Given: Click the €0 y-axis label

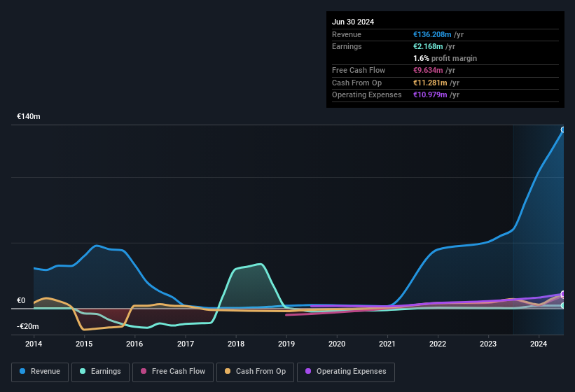Looking at the screenshot, I should pos(21,300).
